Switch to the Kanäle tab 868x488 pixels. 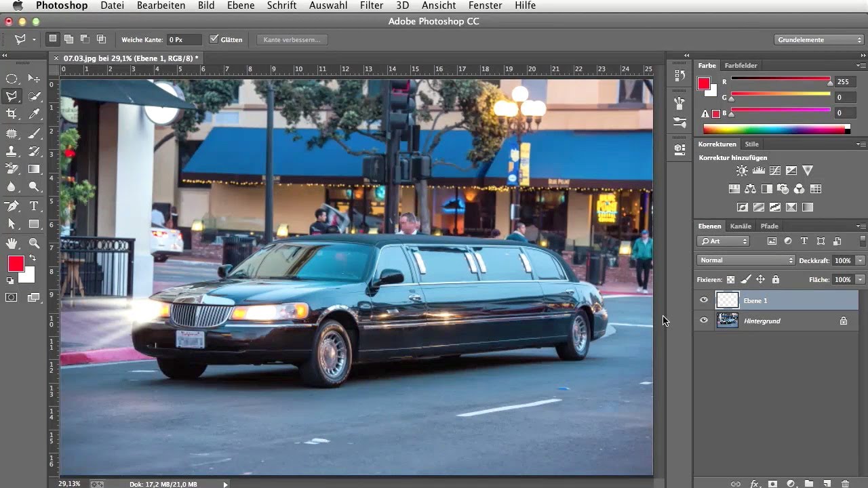pos(741,226)
